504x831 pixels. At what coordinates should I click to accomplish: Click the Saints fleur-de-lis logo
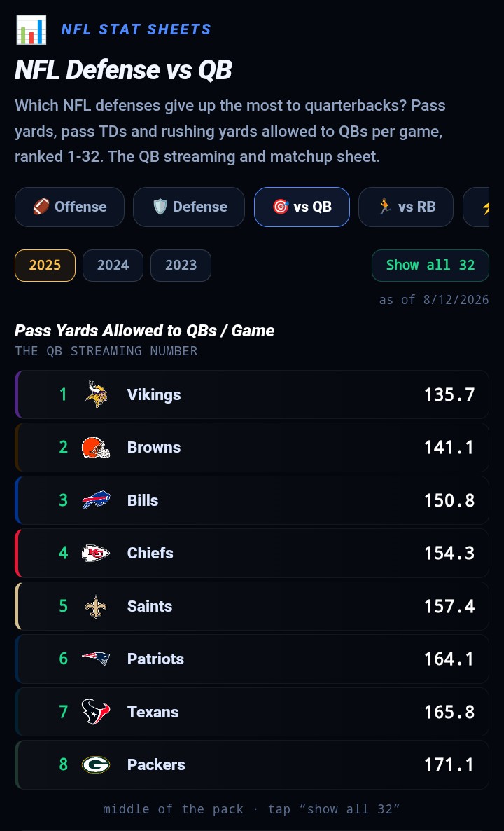pos(96,606)
